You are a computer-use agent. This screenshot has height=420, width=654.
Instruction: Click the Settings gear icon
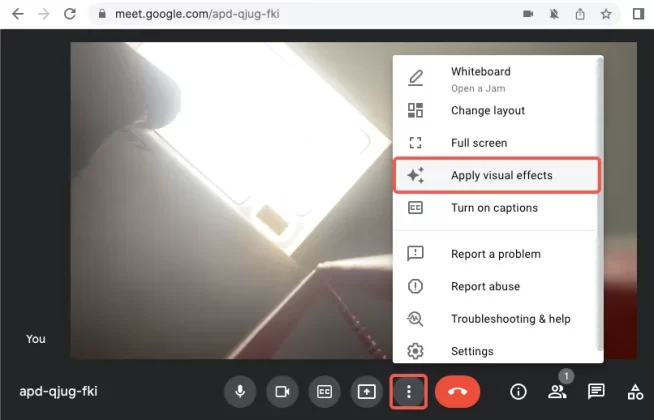click(415, 351)
